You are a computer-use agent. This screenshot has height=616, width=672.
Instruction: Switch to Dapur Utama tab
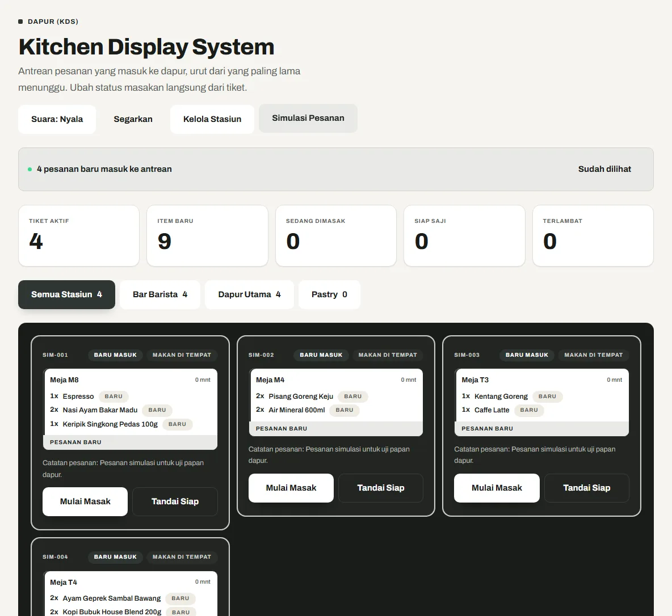click(249, 294)
